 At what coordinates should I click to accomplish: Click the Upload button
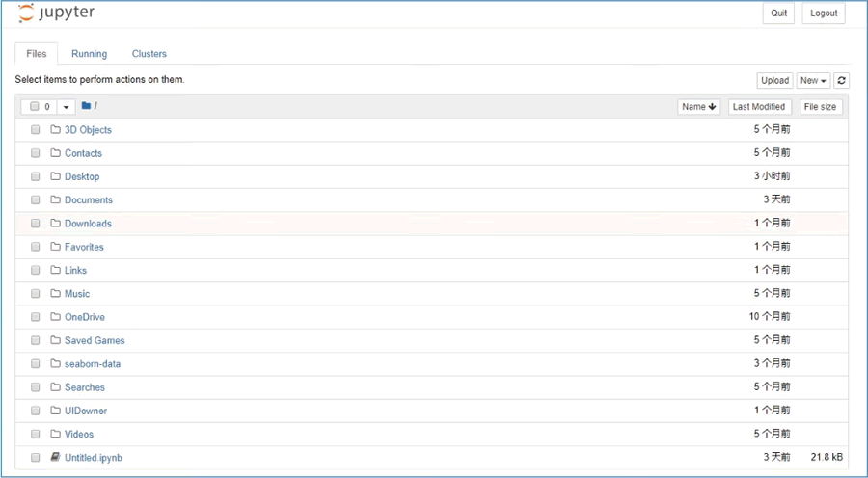[x=774, y=80]
